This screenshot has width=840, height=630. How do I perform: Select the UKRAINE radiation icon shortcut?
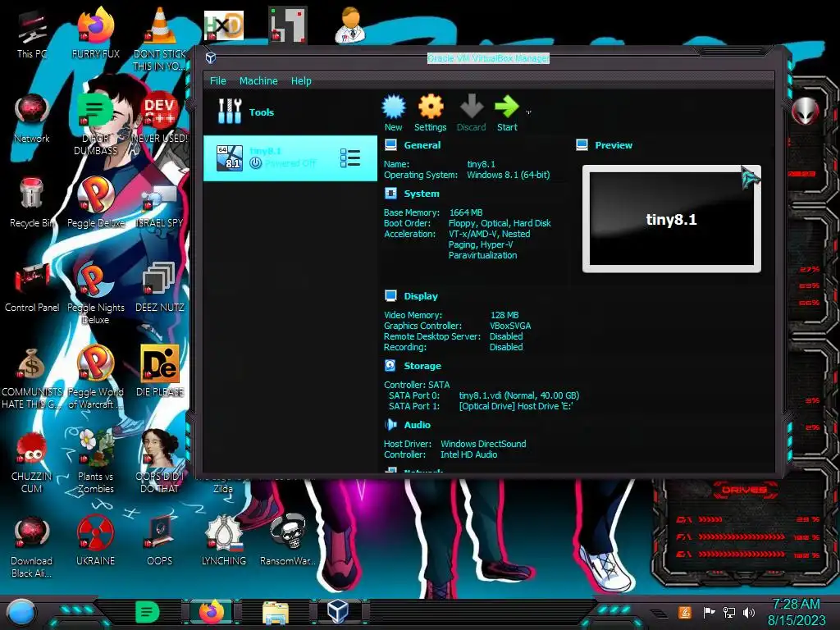click(x=95, y=541)
